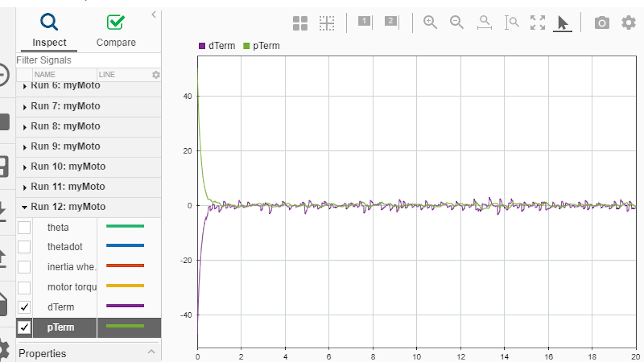Collapse the Properties panel chevron

(151, 352)
